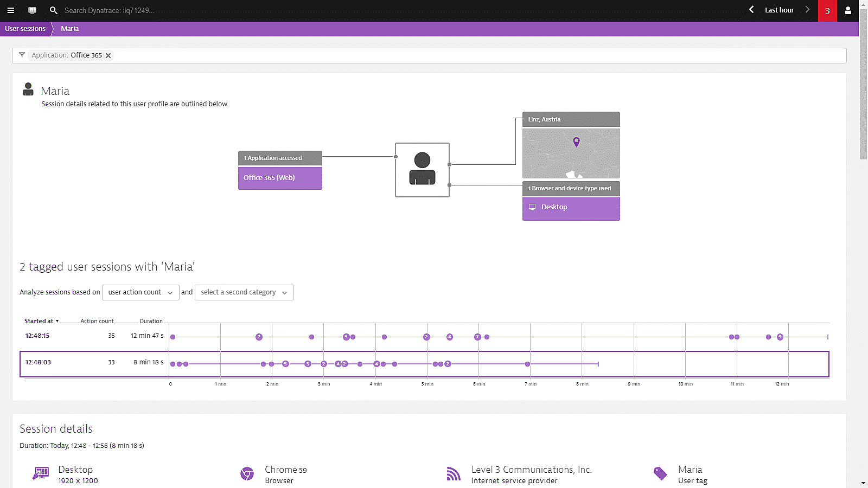Click the Desktop device type tile
The width and height of the screenshot is (868, 488).
571,209
